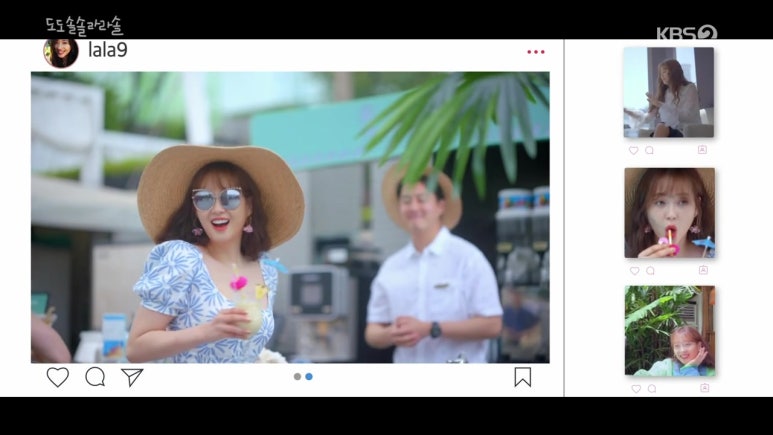The height and width of the screenshot is (435, 773).
Task: Save the post with the bookmark icon
Action: coord(523,377)
